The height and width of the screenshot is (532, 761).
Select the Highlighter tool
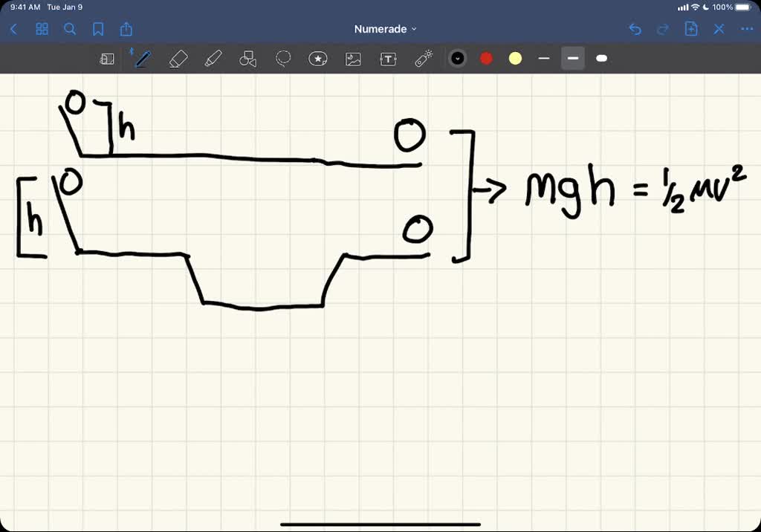point(213,59)
